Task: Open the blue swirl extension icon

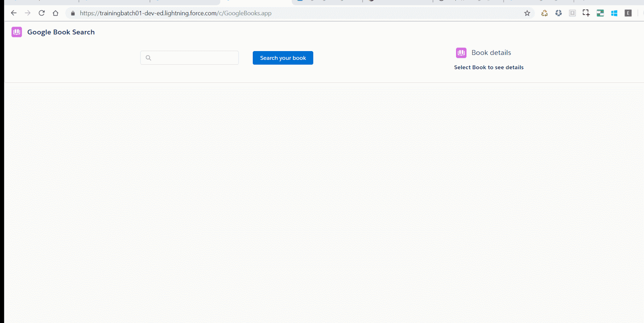Action: pos(558,13)
